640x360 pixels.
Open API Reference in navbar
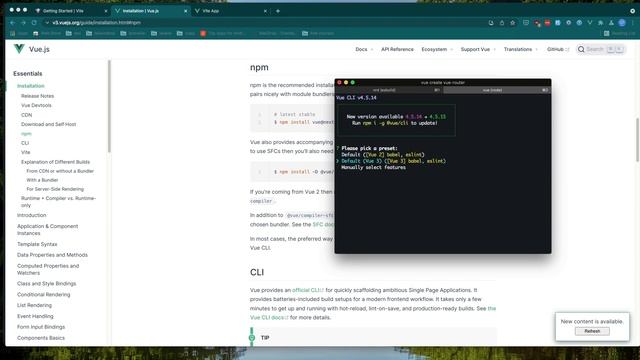397,49
